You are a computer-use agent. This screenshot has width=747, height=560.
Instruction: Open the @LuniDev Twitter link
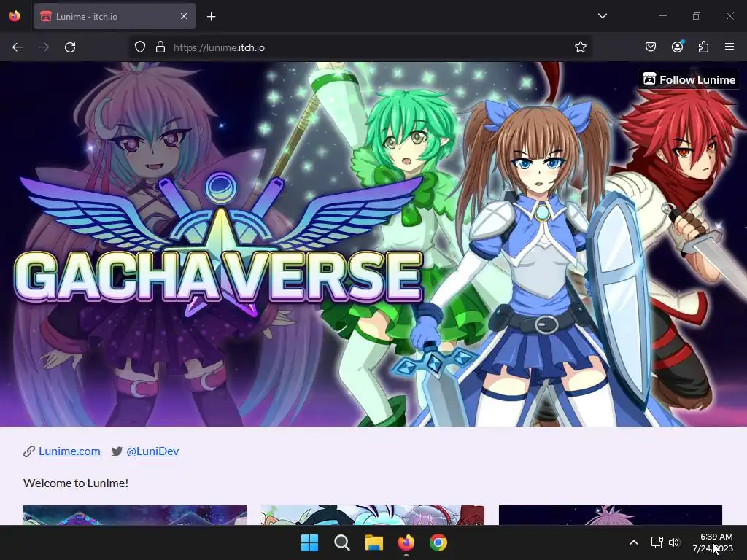click(x=152, y=451)
